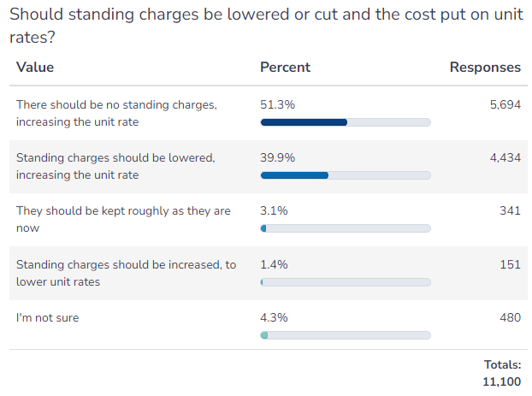Click the 4,434 responses count
532x396 pixels.
pos(505,157)
